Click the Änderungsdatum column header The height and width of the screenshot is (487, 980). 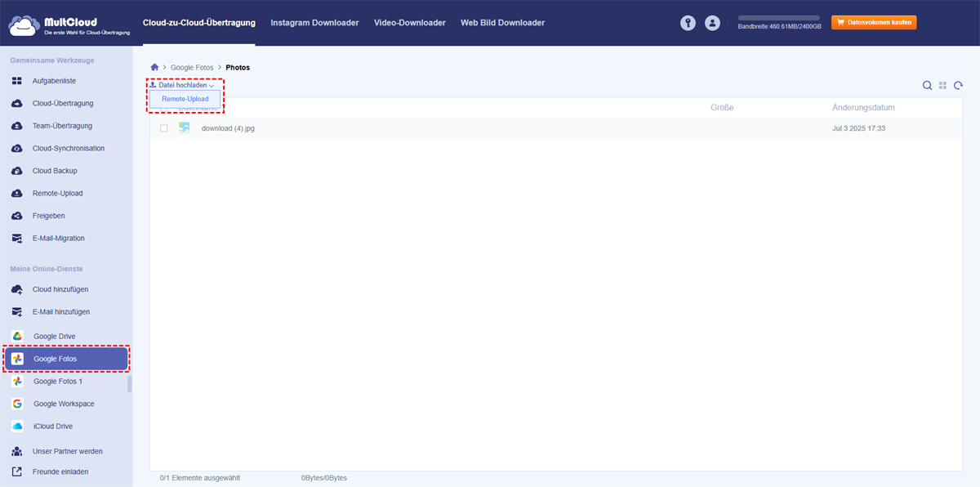[x=863, y=108]
